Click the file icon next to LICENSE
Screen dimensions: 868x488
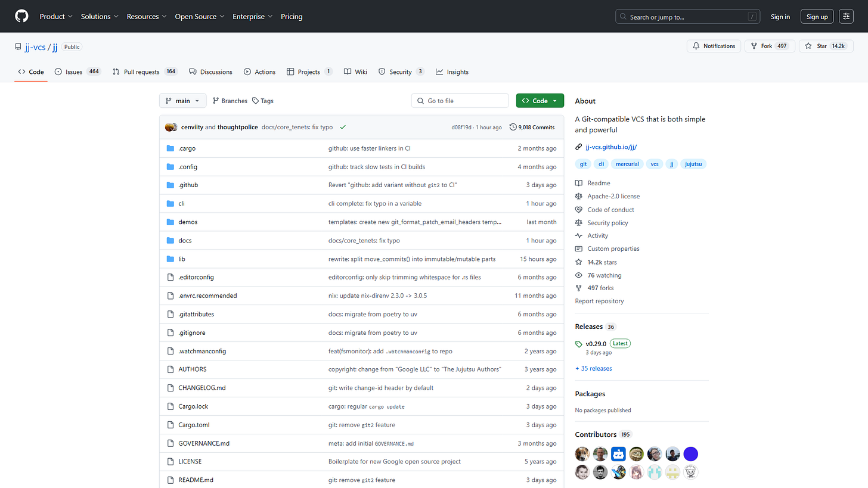[170, 462]
